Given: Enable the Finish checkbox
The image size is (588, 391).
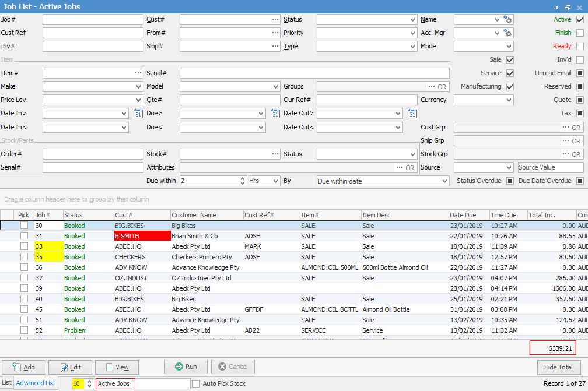Looking at the screenshot, I should [580, 33].
